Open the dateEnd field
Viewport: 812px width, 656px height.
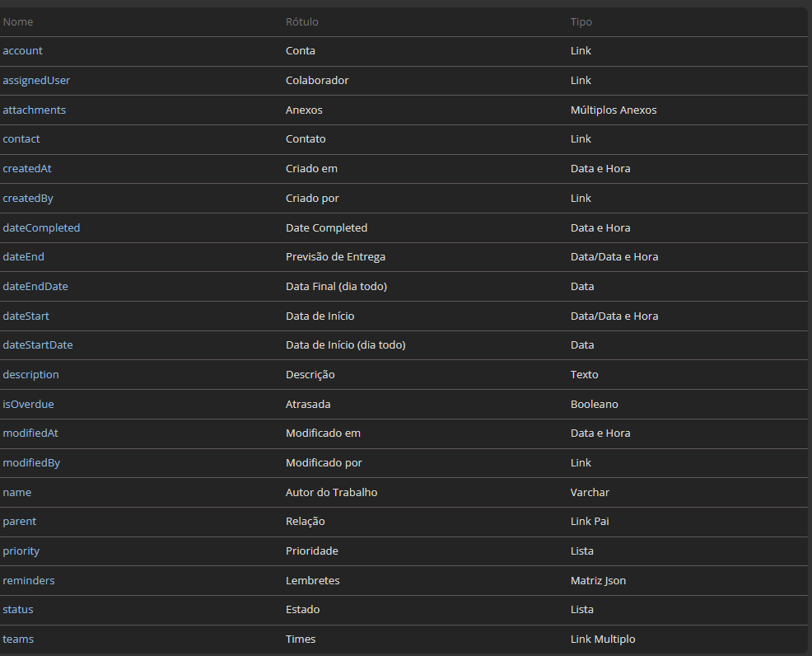(x=24, y=257)
